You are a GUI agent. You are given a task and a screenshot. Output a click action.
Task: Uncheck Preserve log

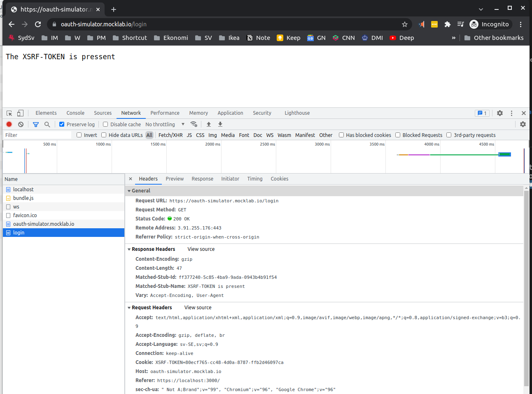click(x=62, y=124)
